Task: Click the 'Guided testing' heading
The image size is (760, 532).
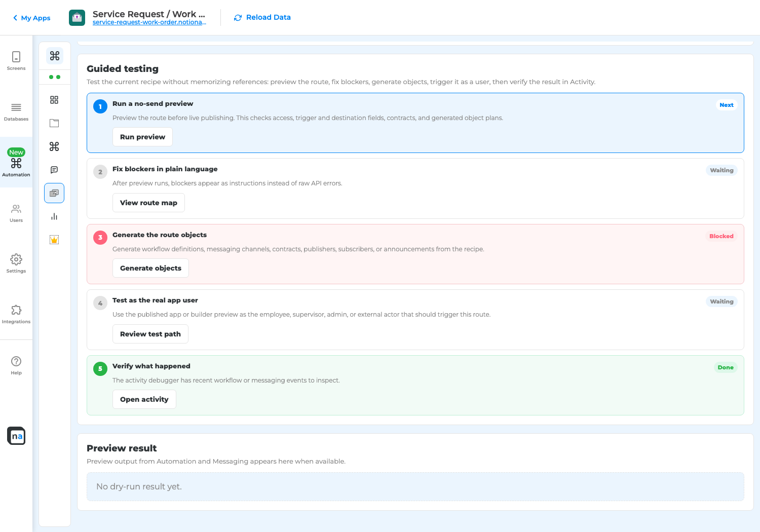Action: (123, 68)
